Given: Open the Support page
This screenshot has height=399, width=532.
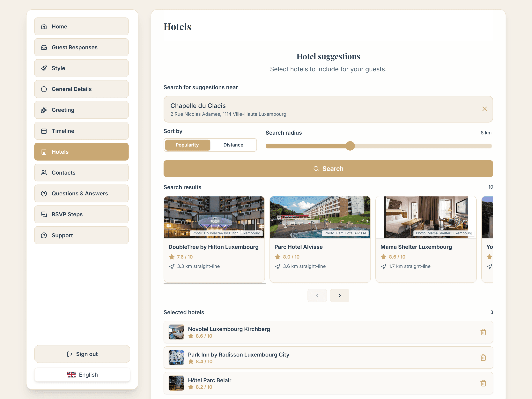Looking at the screenshot, I should click(81, 235).
